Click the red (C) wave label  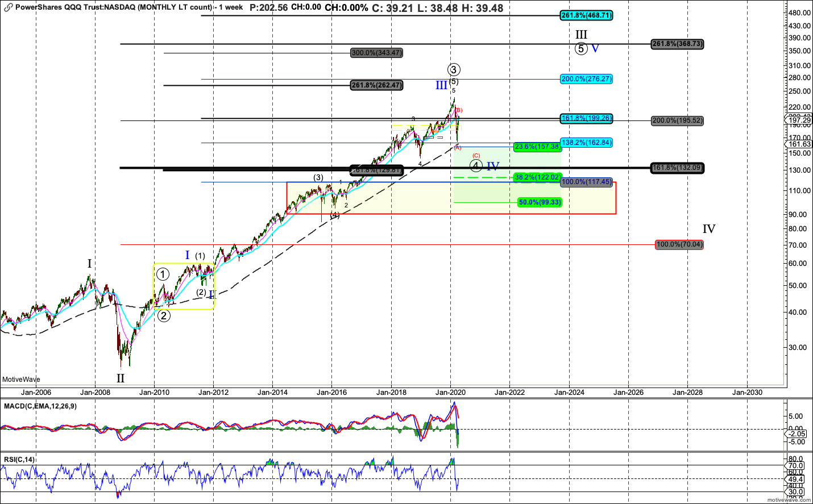[476, 156]
